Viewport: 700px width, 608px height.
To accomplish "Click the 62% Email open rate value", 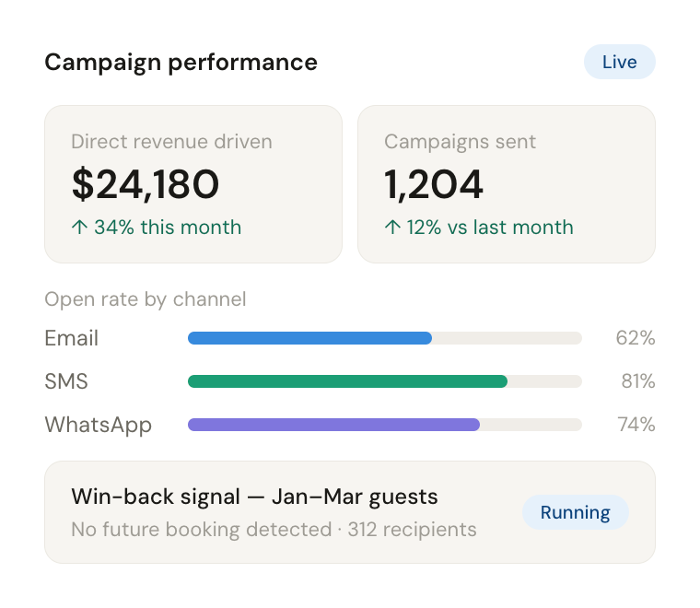I will [x=635, y=338].
